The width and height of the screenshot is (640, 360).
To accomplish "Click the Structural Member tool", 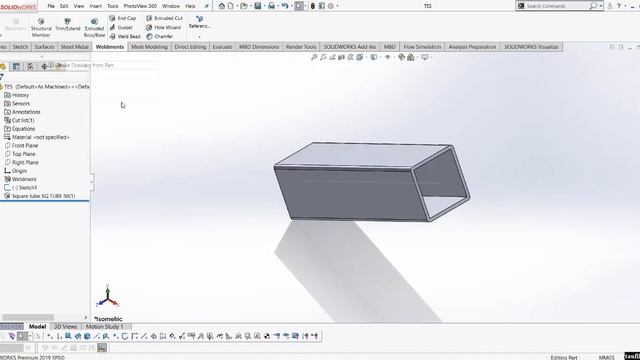I will tap(41, 27).
